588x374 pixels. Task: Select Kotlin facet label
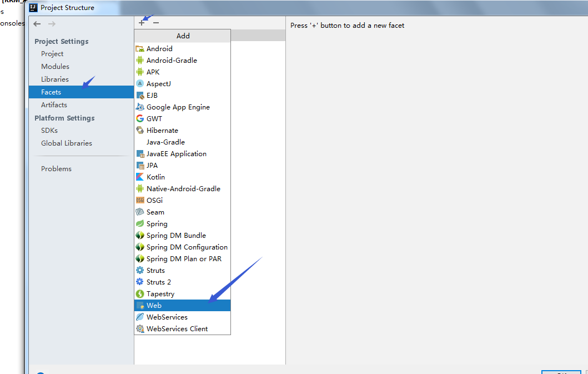click(x=155, y=177)
